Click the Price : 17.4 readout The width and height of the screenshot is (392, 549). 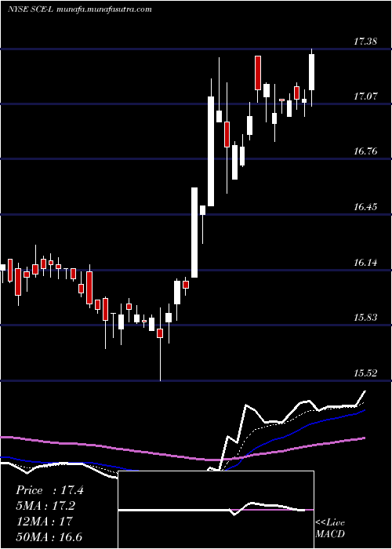click(x=49, y=490)
